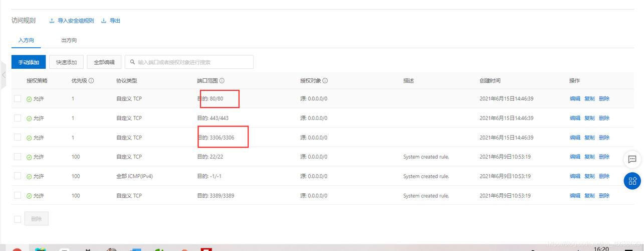Copy the 80/80 rule via 复制

[x=589, y=99]
